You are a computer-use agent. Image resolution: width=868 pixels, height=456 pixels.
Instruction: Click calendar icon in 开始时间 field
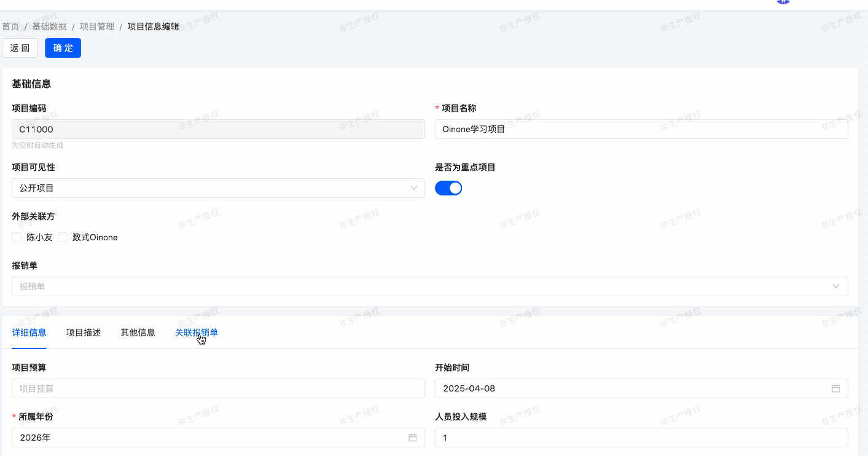pos(835,388)
